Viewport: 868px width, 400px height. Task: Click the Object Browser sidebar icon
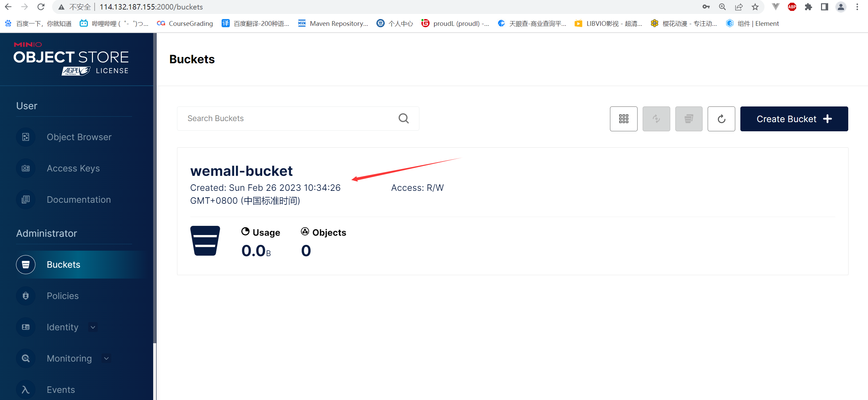26,137
